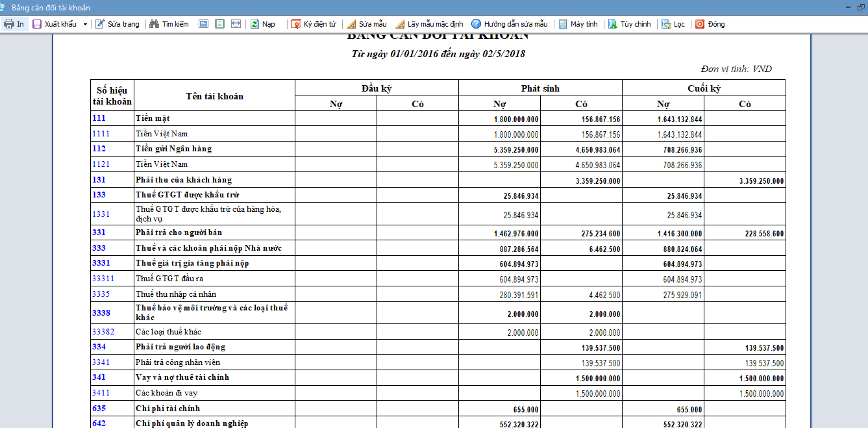868x428 pixels.
Task: Select the value 1.416.300.000
Action: point(680,233)
